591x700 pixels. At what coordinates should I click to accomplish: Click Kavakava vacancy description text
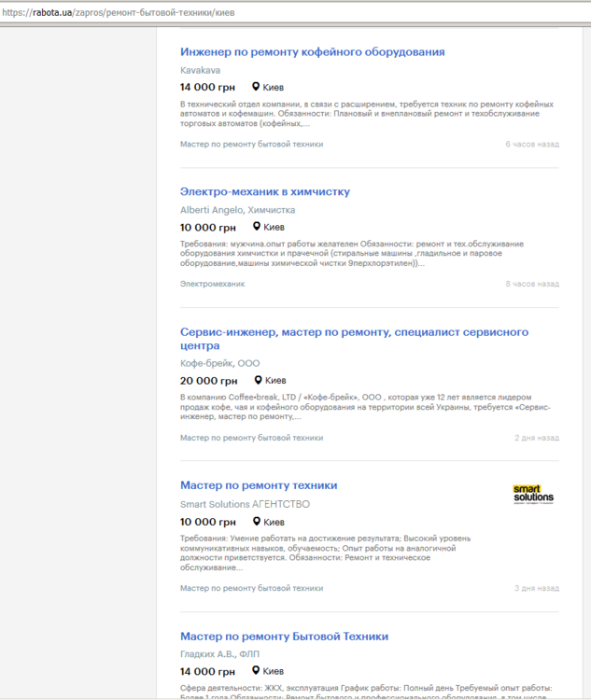pos(367,114)
